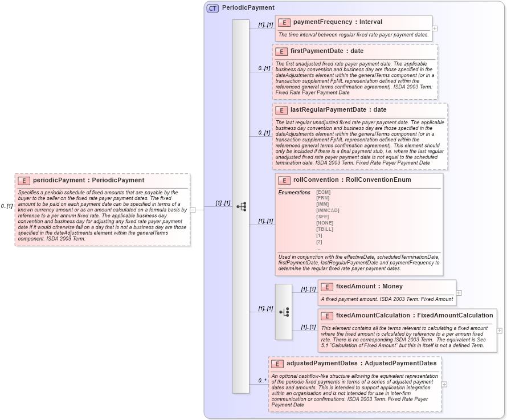Click the E icon beside adjustedPaymentDates
The image size is (507, 420).
coord(277,363)
